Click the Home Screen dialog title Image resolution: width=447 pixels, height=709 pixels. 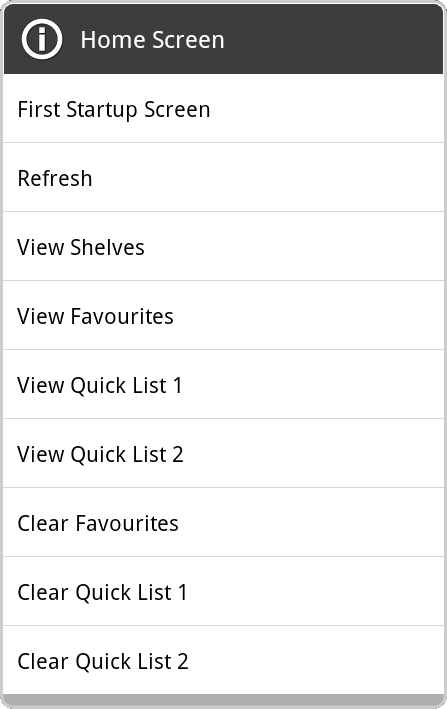pos(152,40)
